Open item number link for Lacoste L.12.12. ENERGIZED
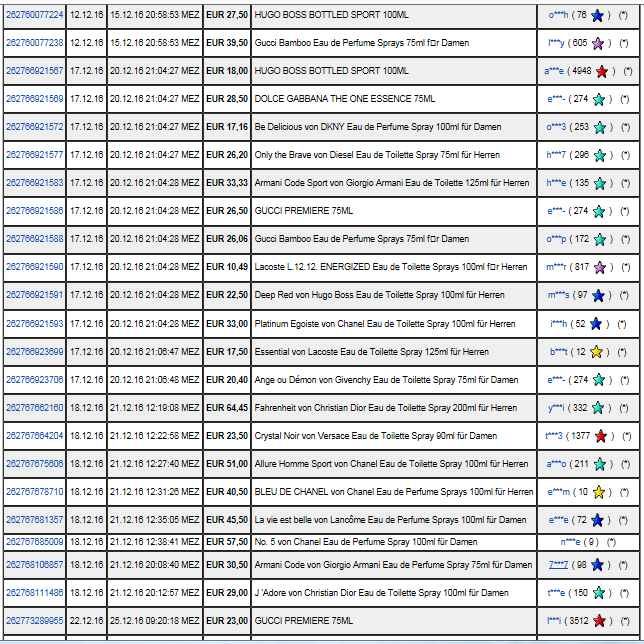This screenshot has height=644, width=644. coord(35,267)
